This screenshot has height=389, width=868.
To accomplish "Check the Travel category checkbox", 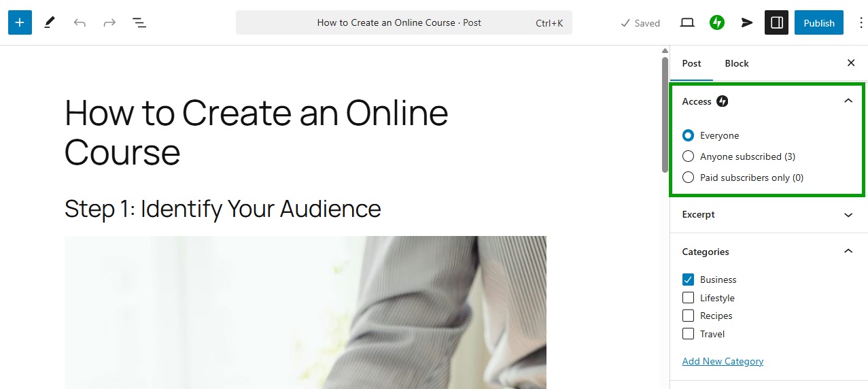I will click(x=688, y=334).
